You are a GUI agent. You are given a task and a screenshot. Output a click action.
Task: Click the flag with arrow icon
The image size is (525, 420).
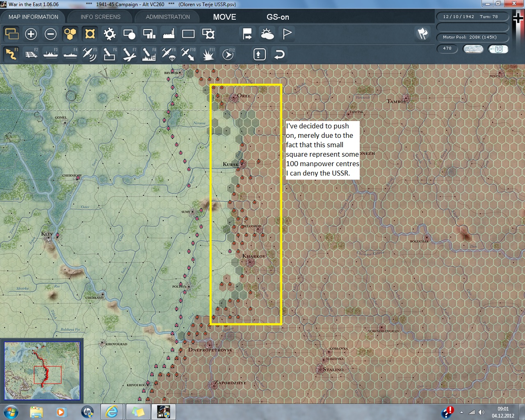(247, 34)
